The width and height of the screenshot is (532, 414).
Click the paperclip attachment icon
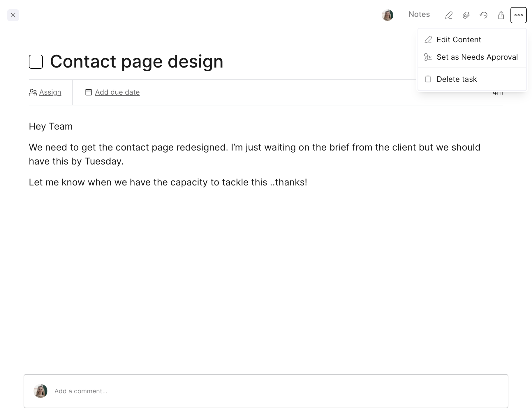coord(466,15)
